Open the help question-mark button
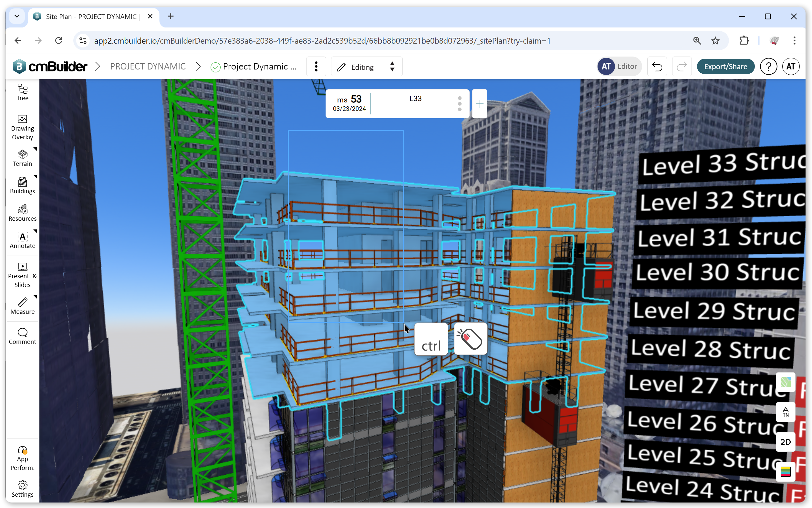Image resolution: width=812 pixels, height=508 pixels. click(768, 67)
